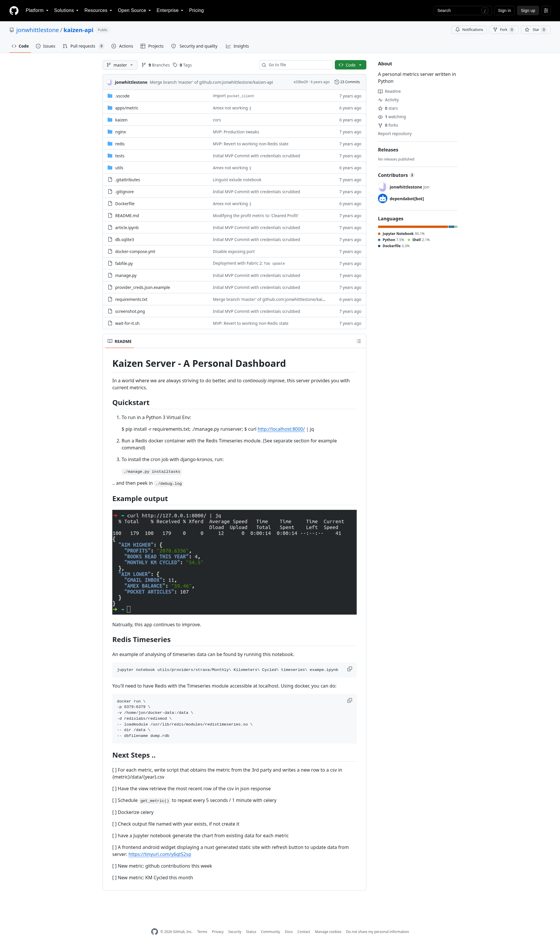Open appearance settings icon in header
This screenshot has width=560, height=947.
pyautogui.click(x=546, y=11)
